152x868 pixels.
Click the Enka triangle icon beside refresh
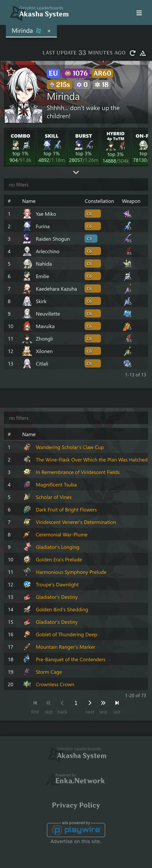pyautogui.click(x=143, y=53)
